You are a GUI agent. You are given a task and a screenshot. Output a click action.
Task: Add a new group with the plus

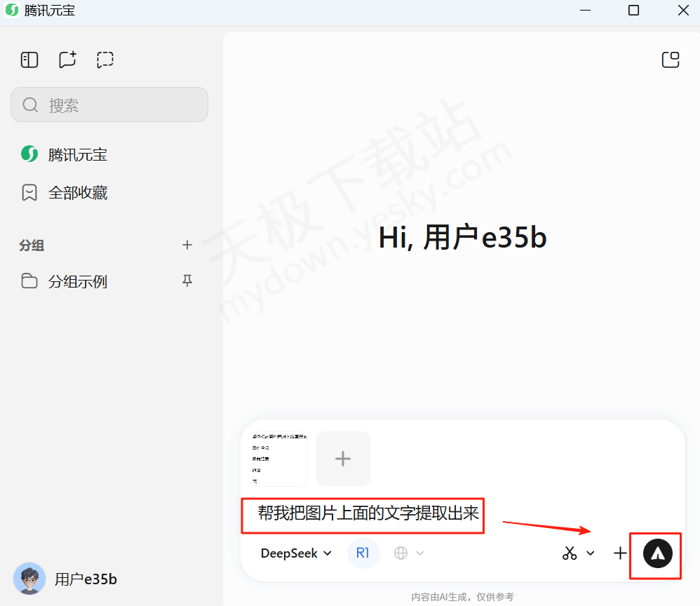click(x=187, y=245)
